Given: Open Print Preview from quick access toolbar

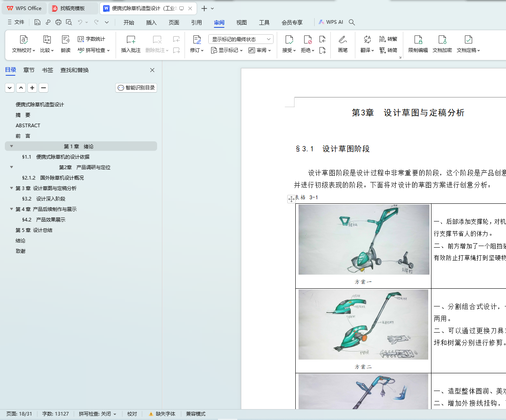Looking at the screenshot, I should click(x=69, y=22).
